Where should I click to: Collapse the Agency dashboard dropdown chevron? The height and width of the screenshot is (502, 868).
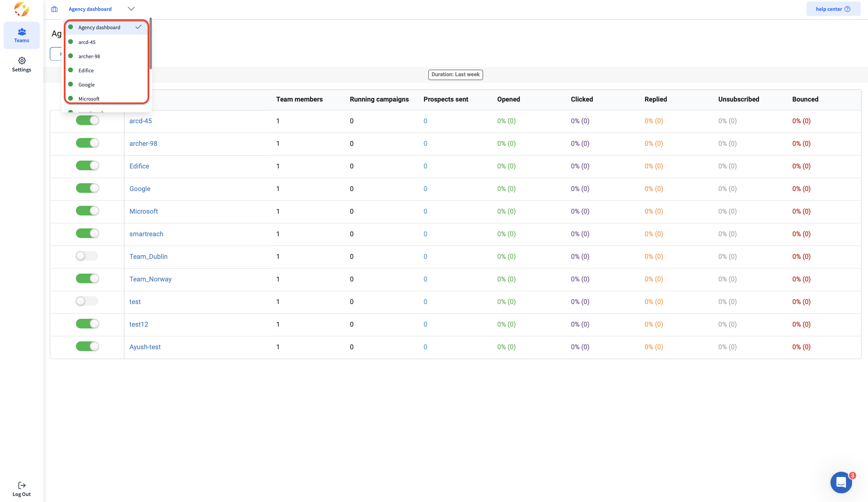(131, 9)
